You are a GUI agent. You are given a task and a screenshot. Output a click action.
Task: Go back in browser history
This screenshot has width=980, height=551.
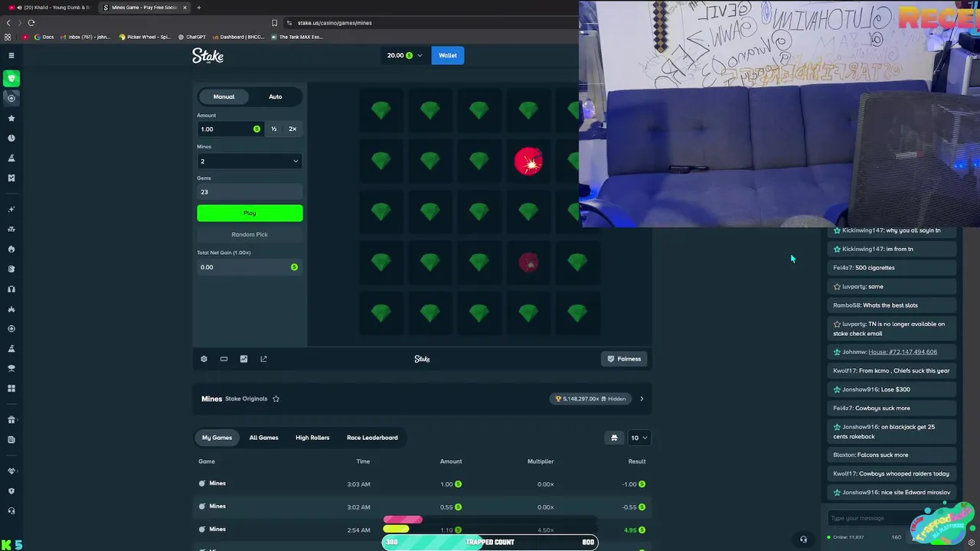[8, 23]
